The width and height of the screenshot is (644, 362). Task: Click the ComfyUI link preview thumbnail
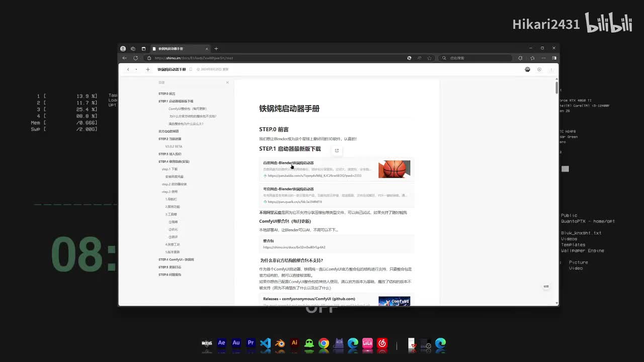394,301
